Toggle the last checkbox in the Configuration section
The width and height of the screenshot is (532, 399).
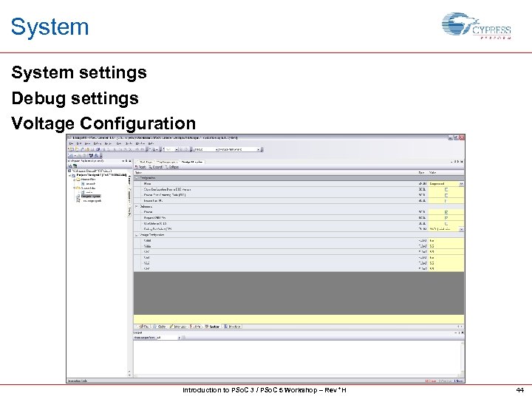click(446, 201)
